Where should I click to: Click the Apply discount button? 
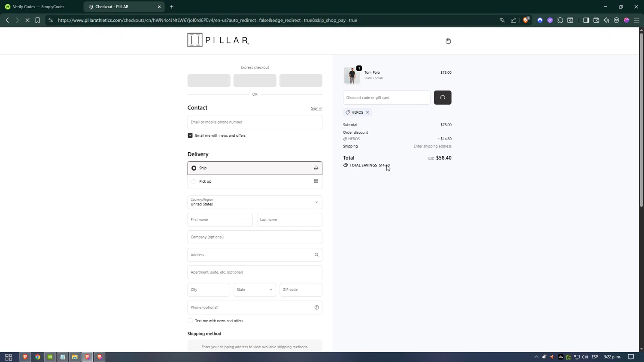click(443, 97)
